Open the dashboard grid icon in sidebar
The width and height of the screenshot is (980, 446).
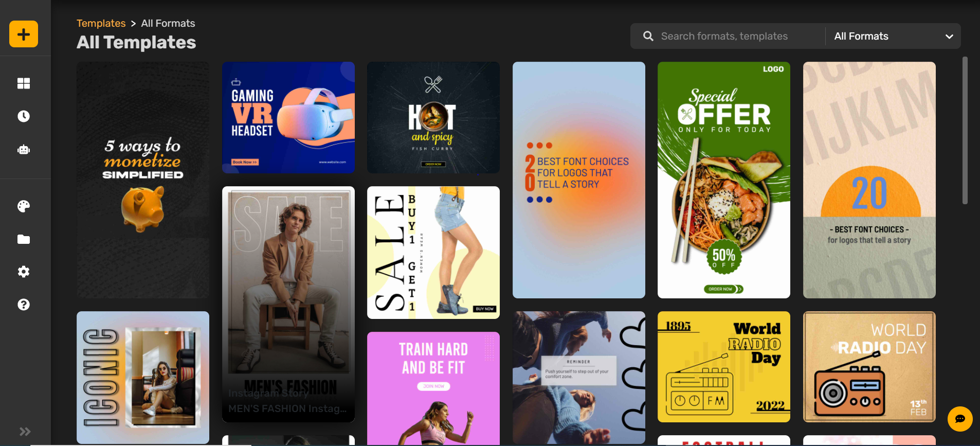click(24, 83)
